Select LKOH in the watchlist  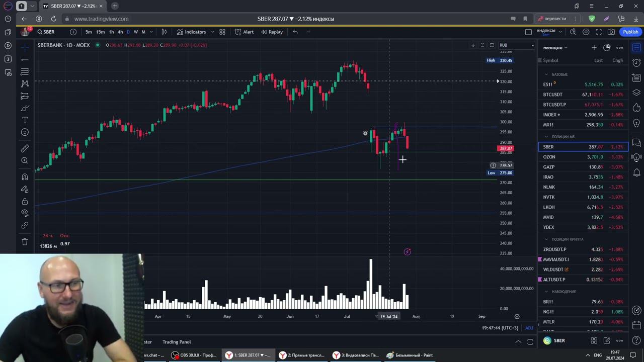[x=583, y=207]
